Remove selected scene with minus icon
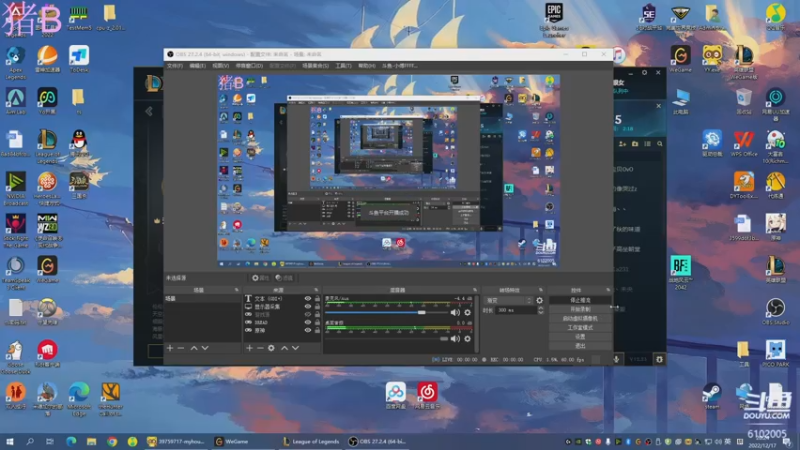The image size is (800, 450). tap(181, 348)
